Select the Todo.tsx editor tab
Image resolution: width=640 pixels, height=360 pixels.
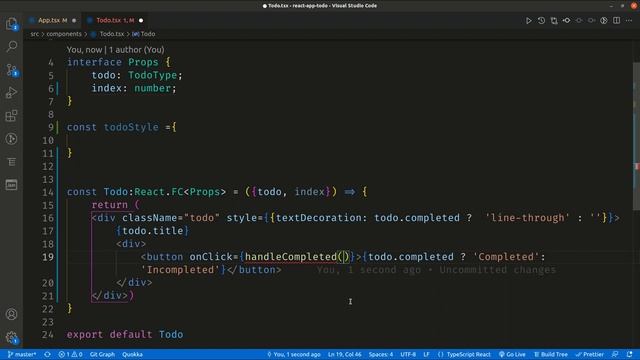pyautogui.click(x=115, y=20)
